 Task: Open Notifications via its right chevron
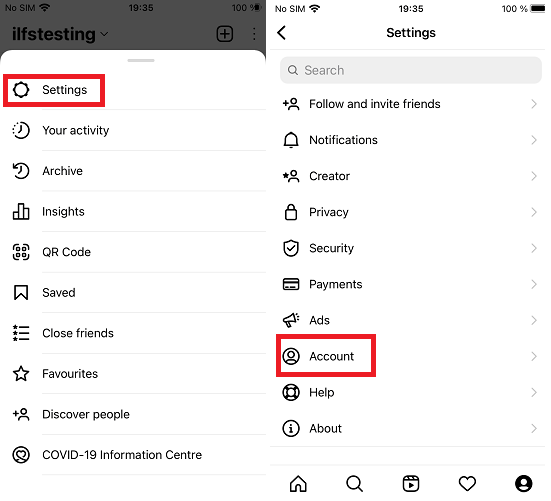click(534, 140)
